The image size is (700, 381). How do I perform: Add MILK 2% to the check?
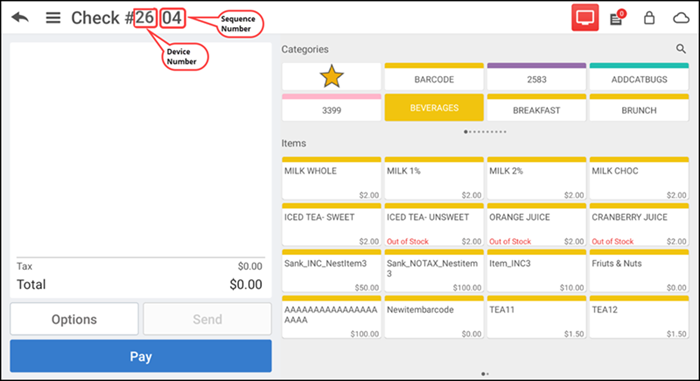click(x=537, y=178)
